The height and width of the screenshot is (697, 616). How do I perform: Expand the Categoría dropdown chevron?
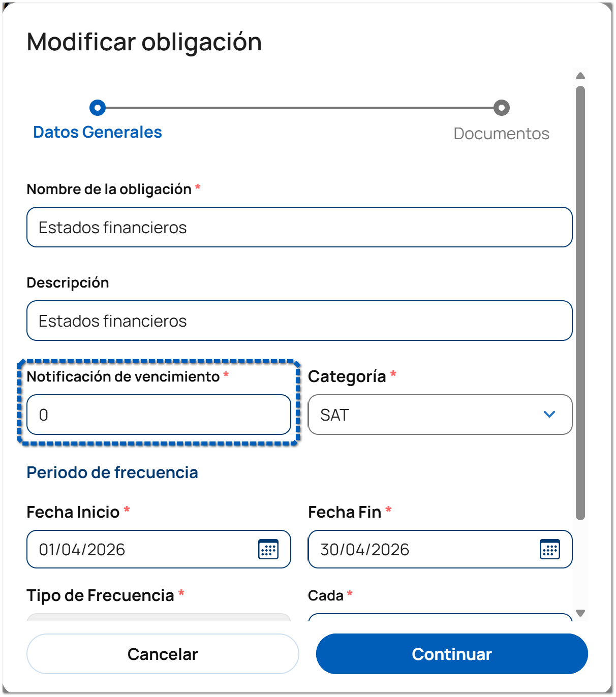pos(549,415)
